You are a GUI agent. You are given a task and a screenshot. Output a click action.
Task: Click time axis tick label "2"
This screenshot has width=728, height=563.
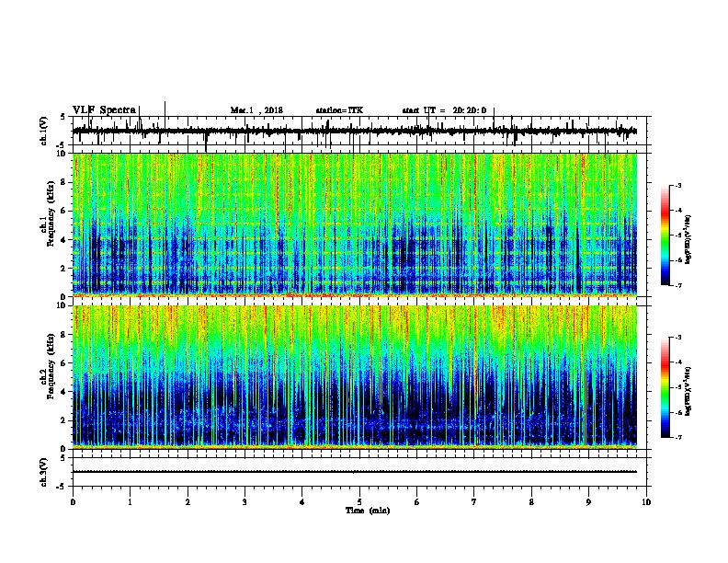(188, 501)
